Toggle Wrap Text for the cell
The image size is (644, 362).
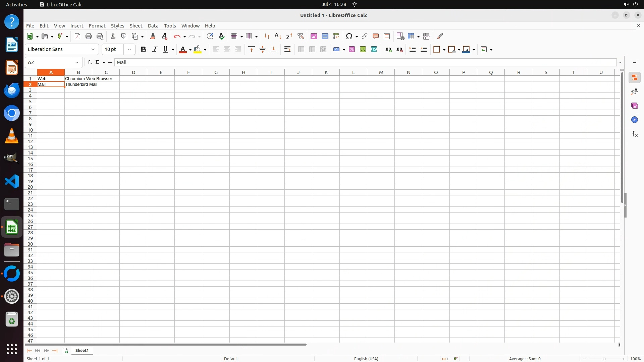pyautogui.click(x=287, y=50)
